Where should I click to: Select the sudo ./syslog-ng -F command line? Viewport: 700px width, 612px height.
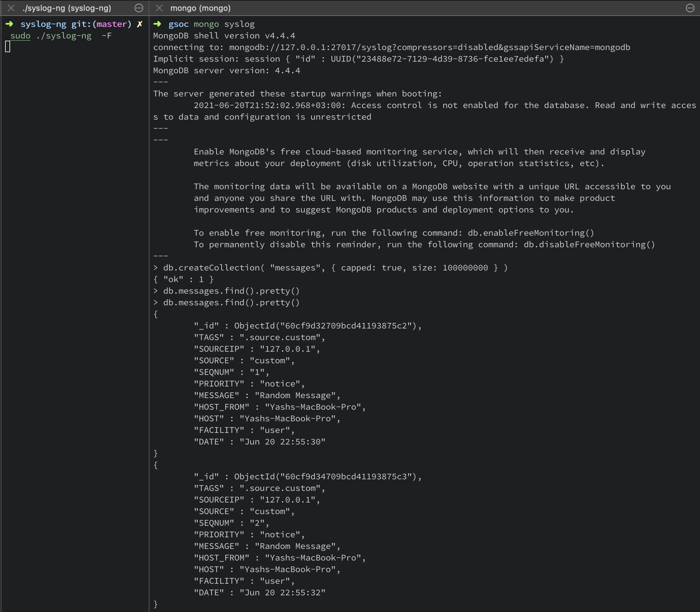(61, 36)
